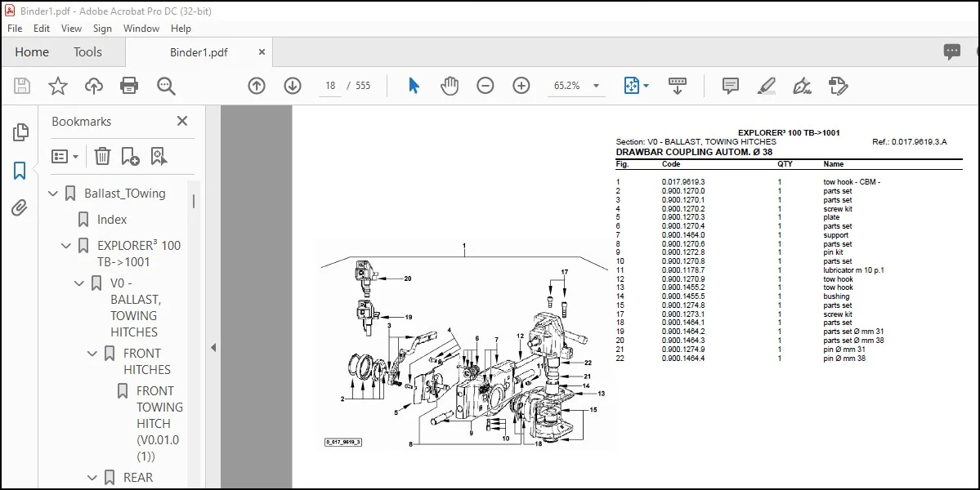Viewport: 980px width, 490px height.
Task: Click the stamp/send for comments icon
Action: 838,86
